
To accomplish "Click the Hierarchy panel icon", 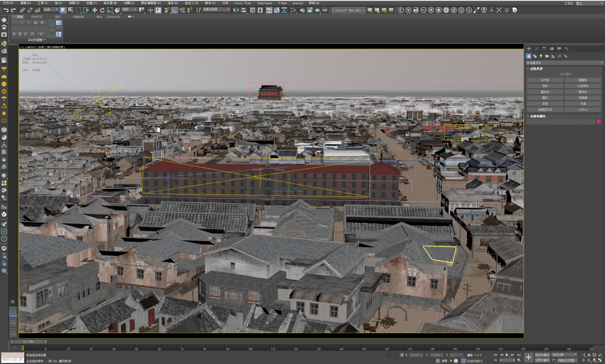I will click(x=544, y=49).
